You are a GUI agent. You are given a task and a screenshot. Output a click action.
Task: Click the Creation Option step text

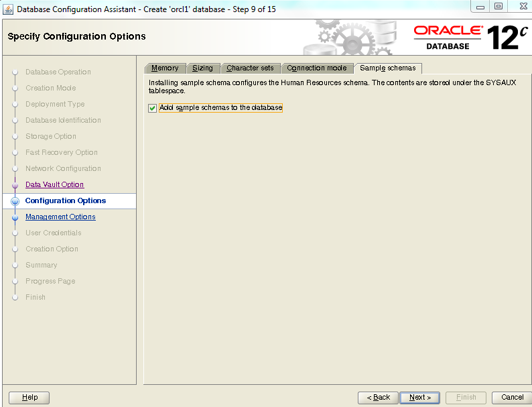click(52, 249)
